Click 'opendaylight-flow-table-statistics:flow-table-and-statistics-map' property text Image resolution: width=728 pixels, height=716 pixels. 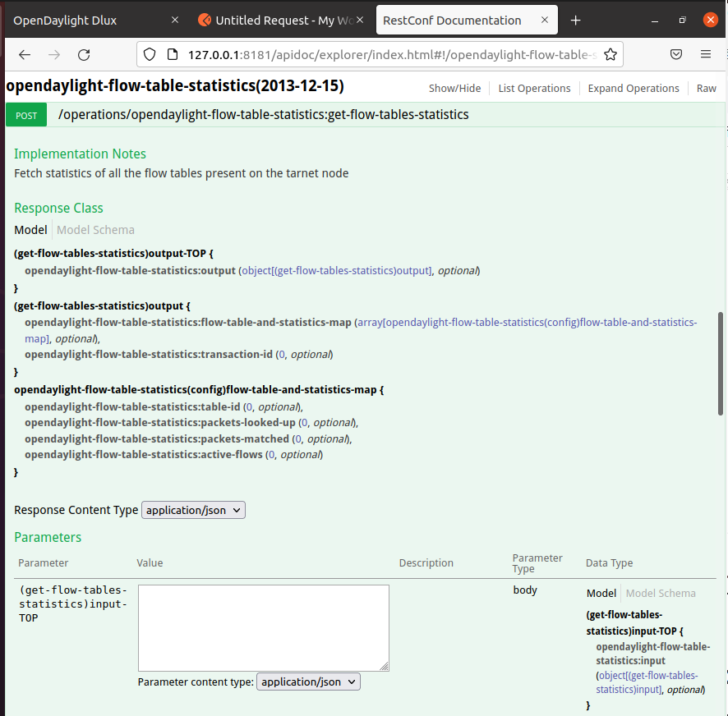click(x=188, y=323)
